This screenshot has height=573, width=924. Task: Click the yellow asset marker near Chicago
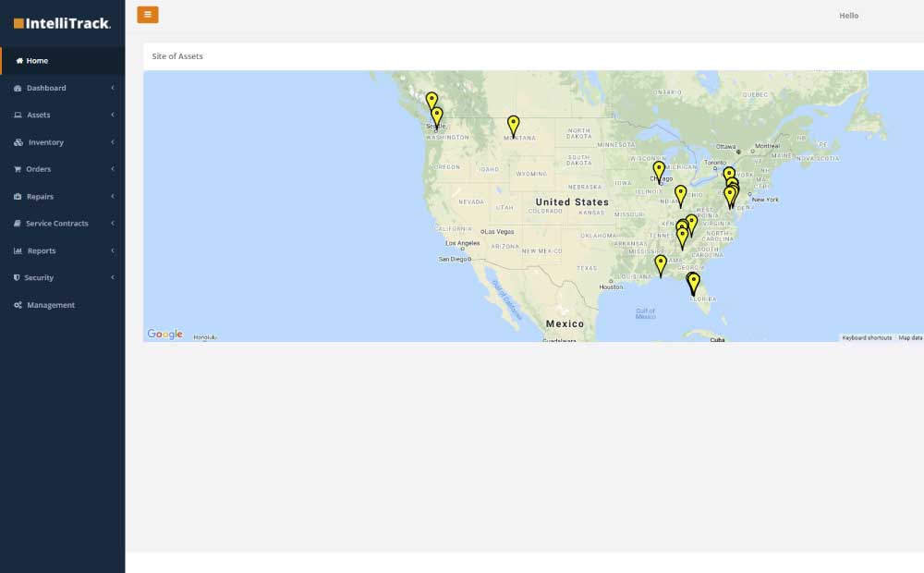(659, 171)
